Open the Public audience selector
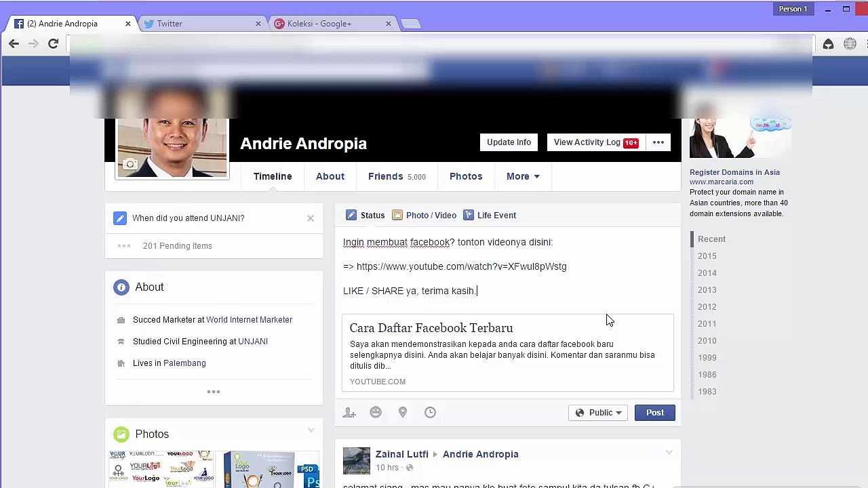The height and width of the screenshot is (488, 868). coord(598,413)
